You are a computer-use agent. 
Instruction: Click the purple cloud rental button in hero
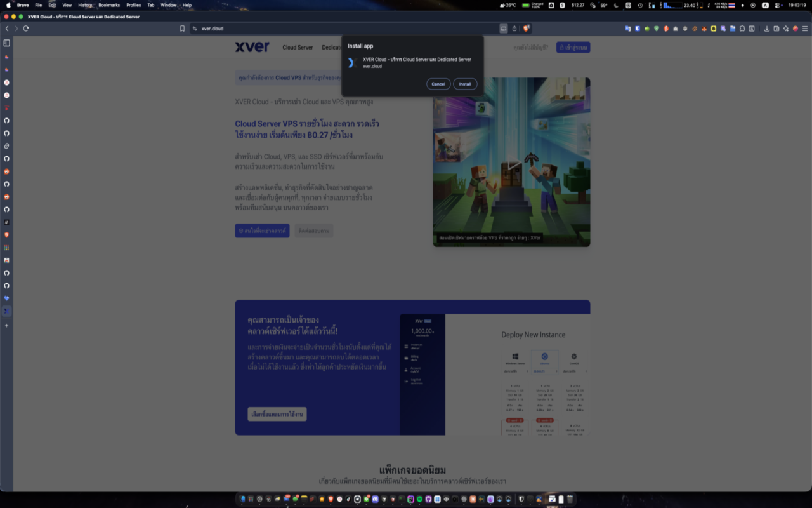[262, 231]
